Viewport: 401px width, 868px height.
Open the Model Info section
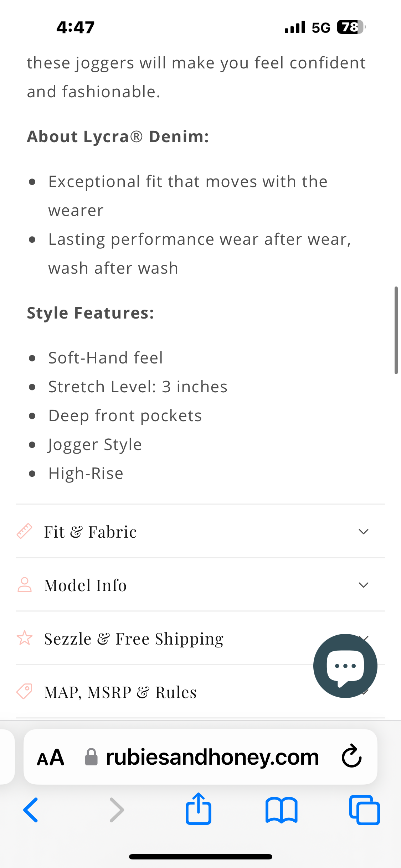pyautogui.click(x=85, y=585)
